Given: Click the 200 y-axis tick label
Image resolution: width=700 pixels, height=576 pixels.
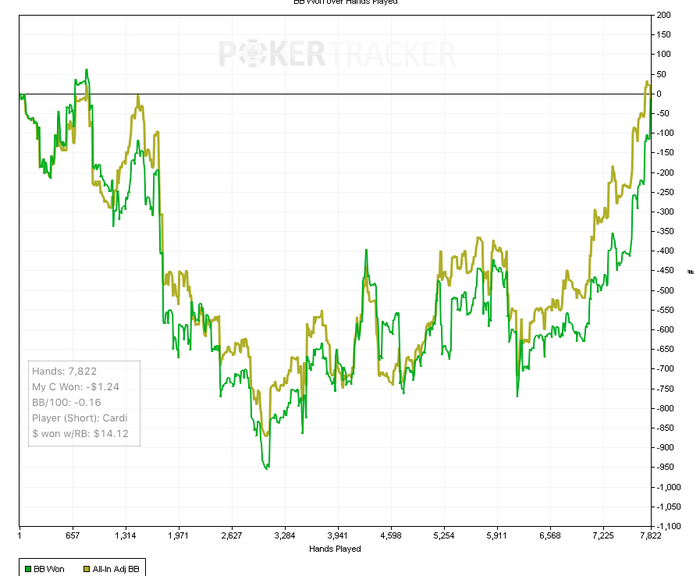Looking at the screenshot, I should point(664,15).
